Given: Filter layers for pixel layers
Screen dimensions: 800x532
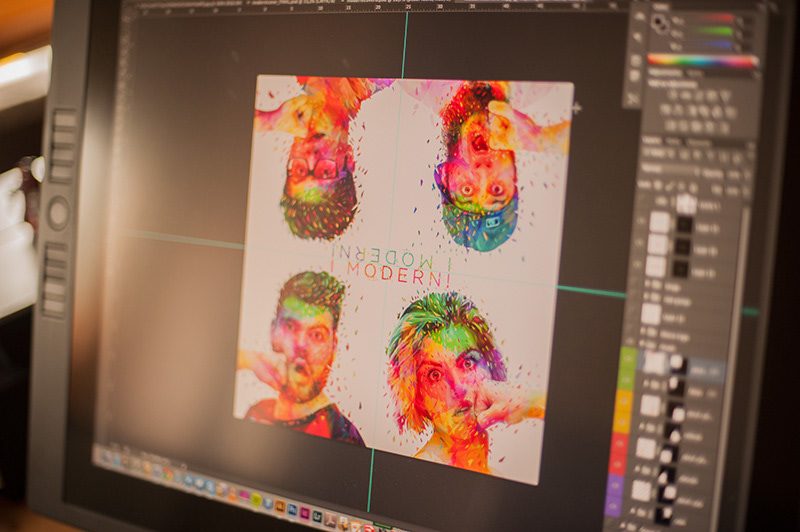Looking at the screenshot, I should click(x=684, y=154).
